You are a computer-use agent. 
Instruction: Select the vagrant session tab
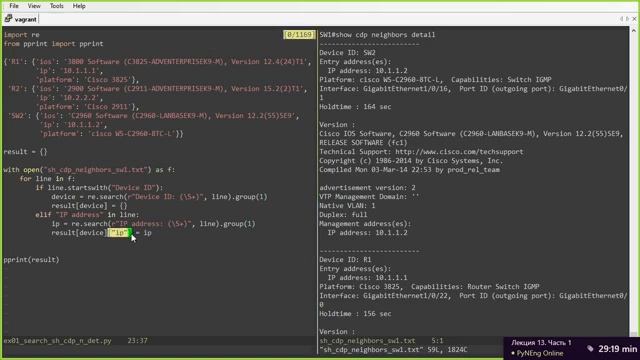(21, 19)
